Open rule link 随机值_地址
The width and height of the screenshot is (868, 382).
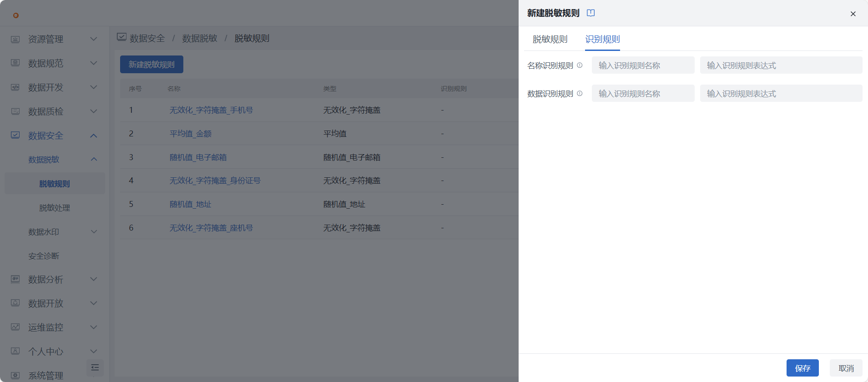click(x=190, y=204)
